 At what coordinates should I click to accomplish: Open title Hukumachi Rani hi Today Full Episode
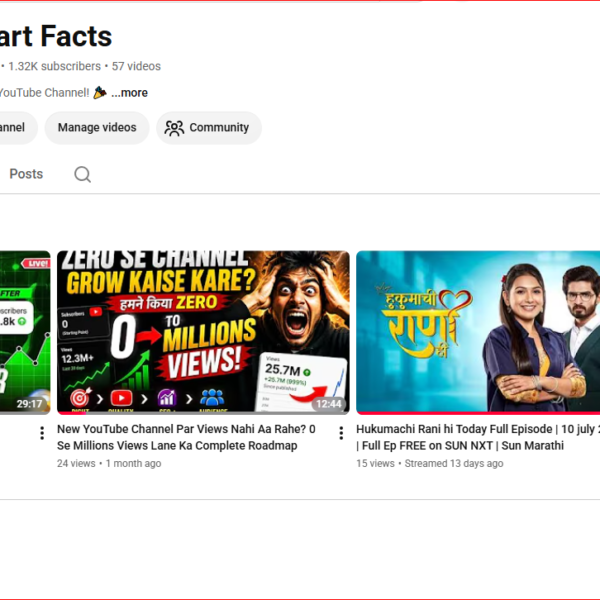(x=478, y=437)
